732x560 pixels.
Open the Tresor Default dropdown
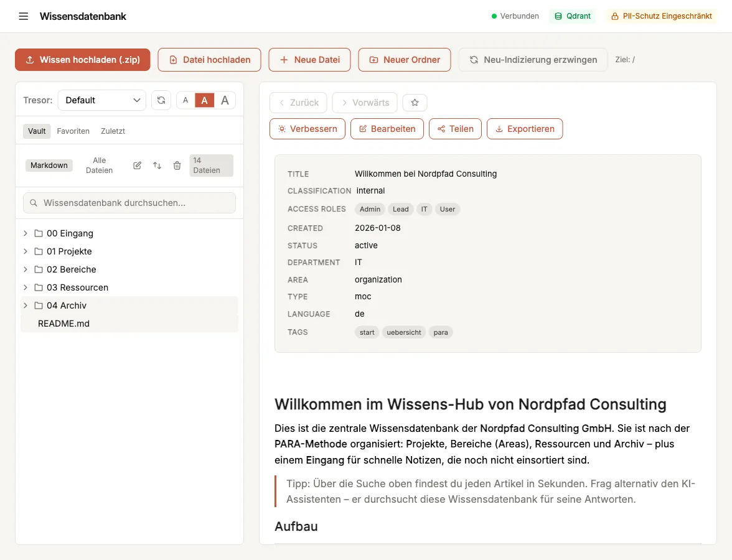point(102,100)
